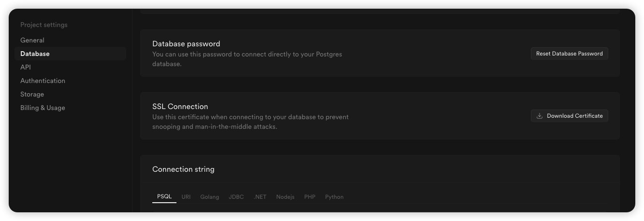View the .NET connection string
644x221 pixels.
(260, 197)
